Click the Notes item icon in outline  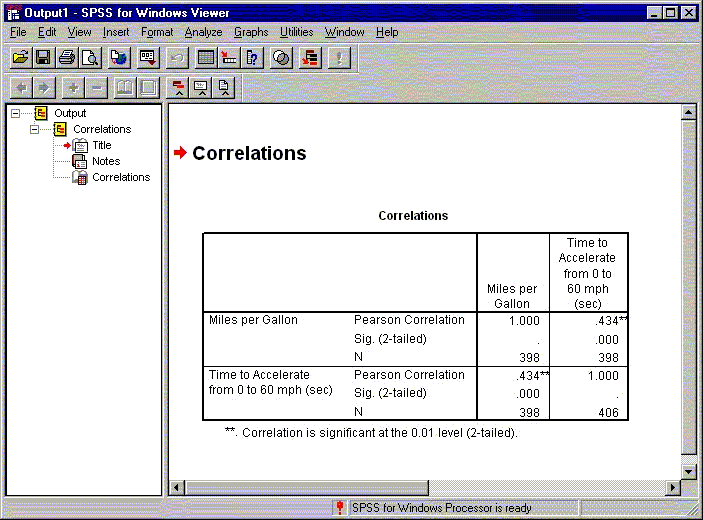[x=80, y=161]
